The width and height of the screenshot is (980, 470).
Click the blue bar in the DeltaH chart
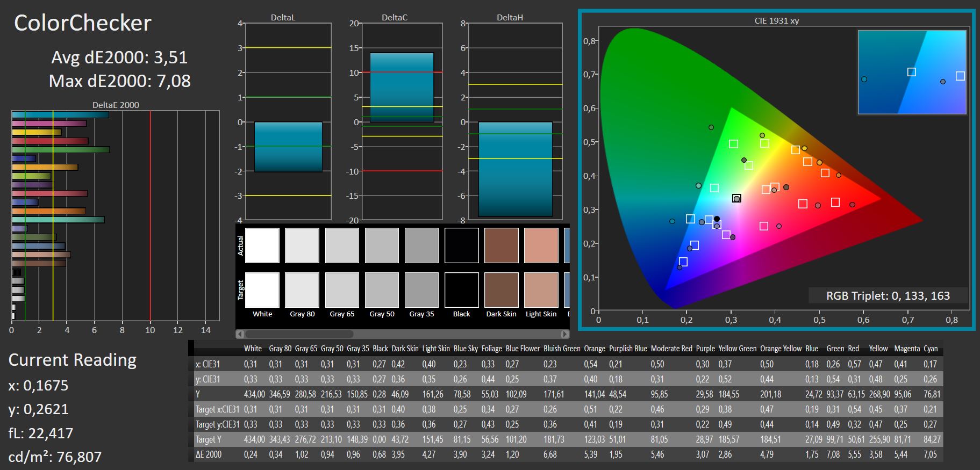coord(515,169)
